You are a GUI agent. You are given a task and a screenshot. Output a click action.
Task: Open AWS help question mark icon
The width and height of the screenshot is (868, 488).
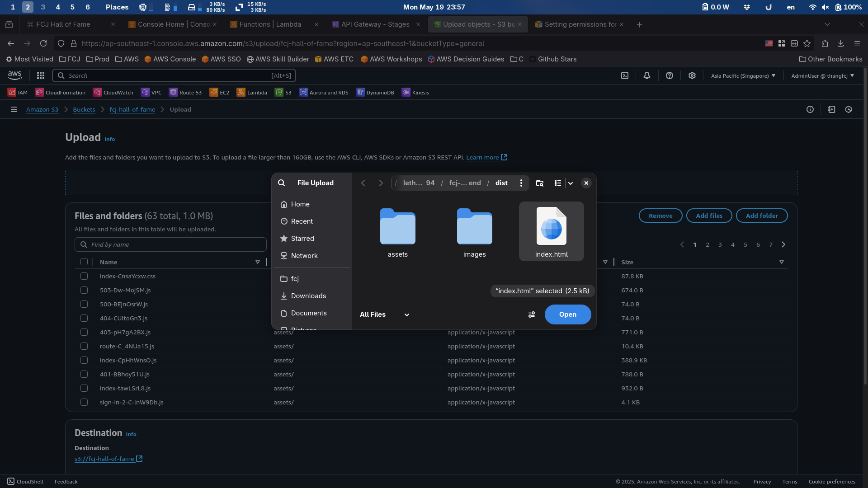tap(670, 75)
